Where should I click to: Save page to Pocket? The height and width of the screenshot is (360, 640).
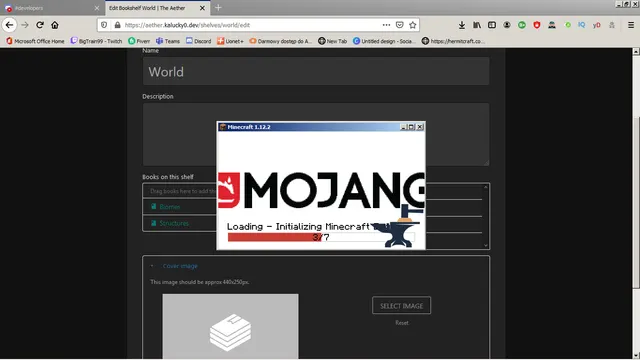400,25
